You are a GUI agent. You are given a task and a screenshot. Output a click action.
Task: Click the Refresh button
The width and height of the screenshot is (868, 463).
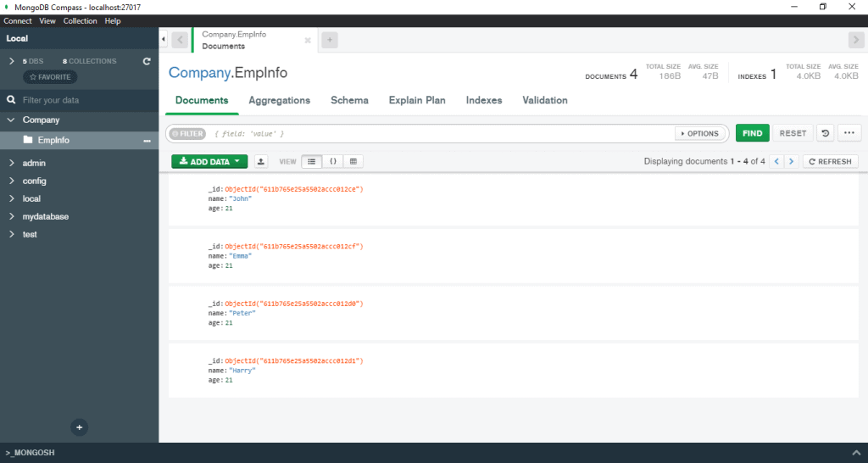coord(831,161)
